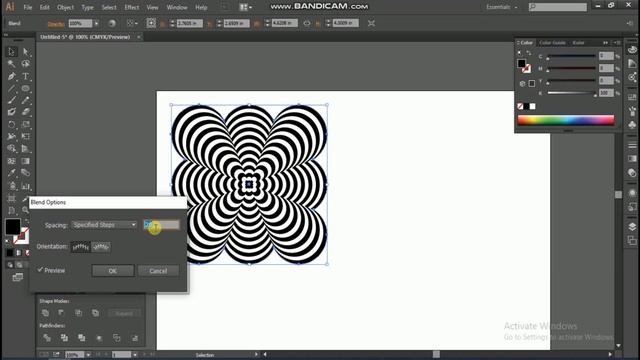Image resolution: width=640 pixels, height=360 pixels.
Task: Open the Stroke panel icon in dock
Action: click(x=632, y=145)
